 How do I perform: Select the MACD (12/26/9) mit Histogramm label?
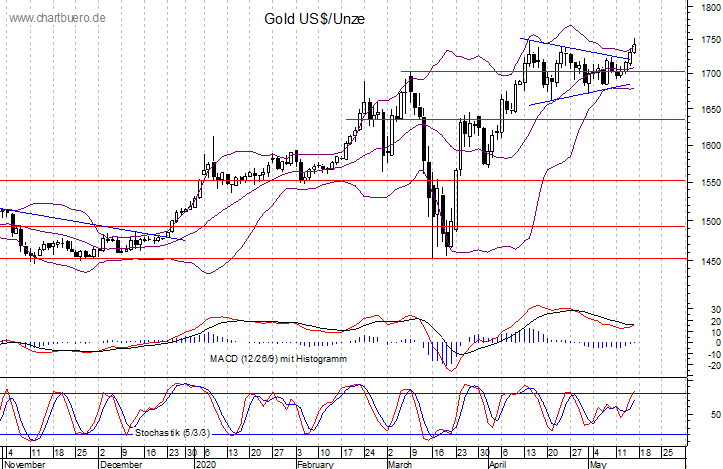[278, 358]
